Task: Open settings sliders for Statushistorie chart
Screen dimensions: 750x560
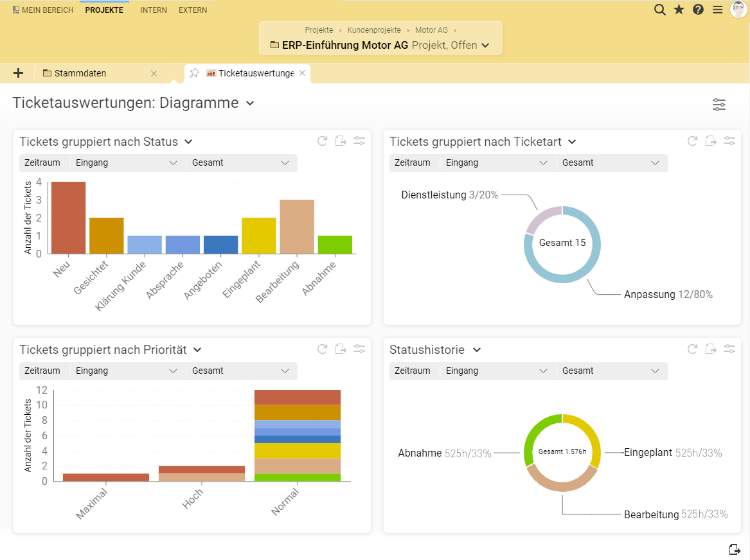Action: pyautogui.click(x=729, y=349)
